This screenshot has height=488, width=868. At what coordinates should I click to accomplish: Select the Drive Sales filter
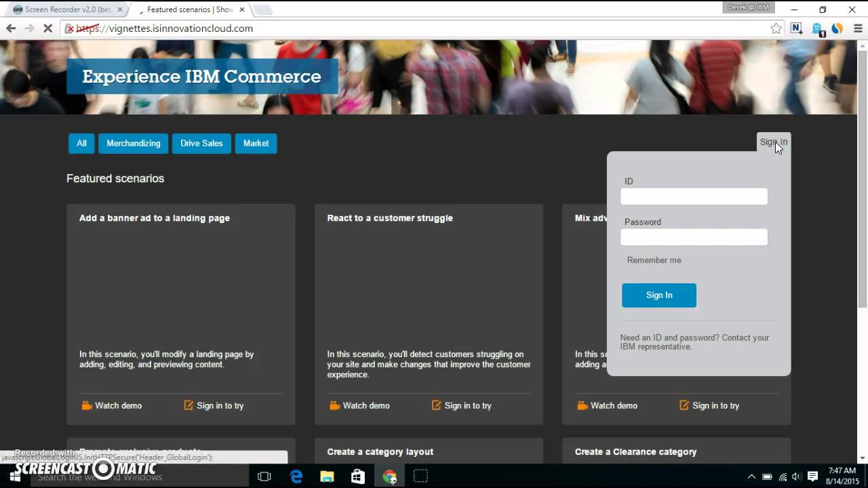click(x=201, y=143)
